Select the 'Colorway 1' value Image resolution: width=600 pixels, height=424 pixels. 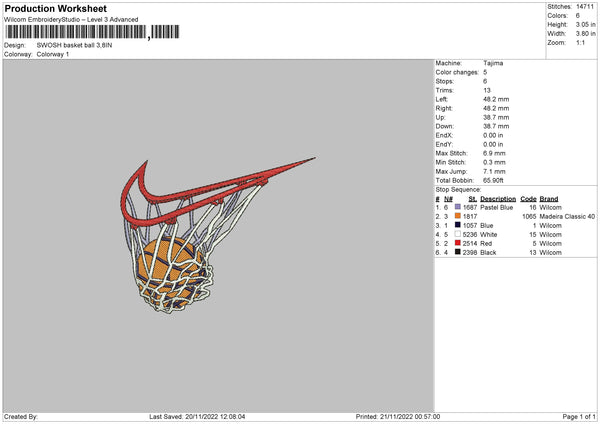(x=53, y=54)
